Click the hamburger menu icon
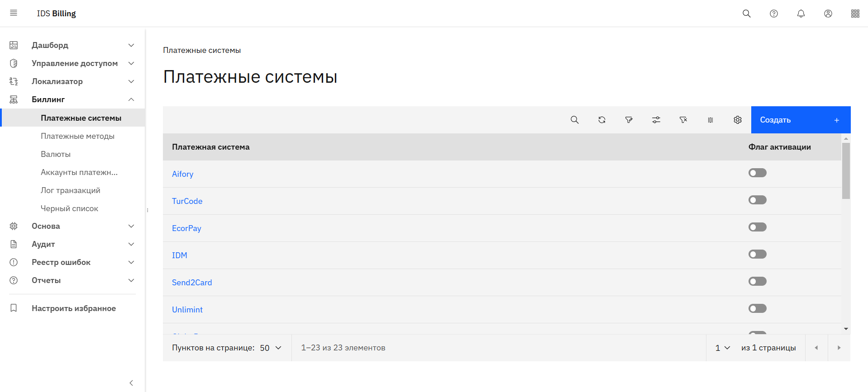Image resolution: width=868 pixels, height=392 pixels. pyautogui.click(x=14, y=13)
